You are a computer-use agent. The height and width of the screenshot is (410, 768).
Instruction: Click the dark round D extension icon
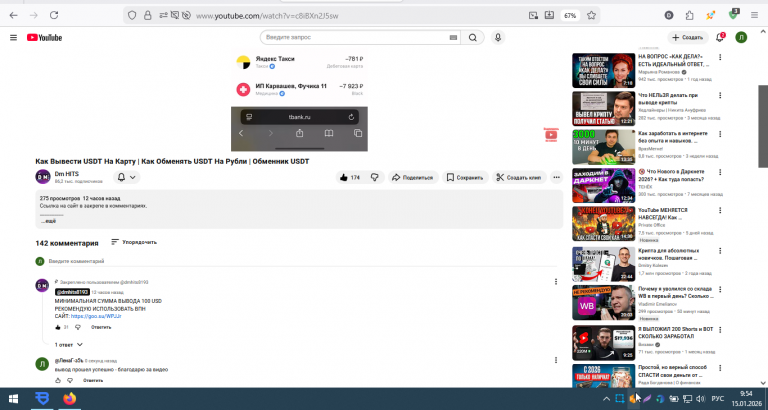[x=669, y=16]
